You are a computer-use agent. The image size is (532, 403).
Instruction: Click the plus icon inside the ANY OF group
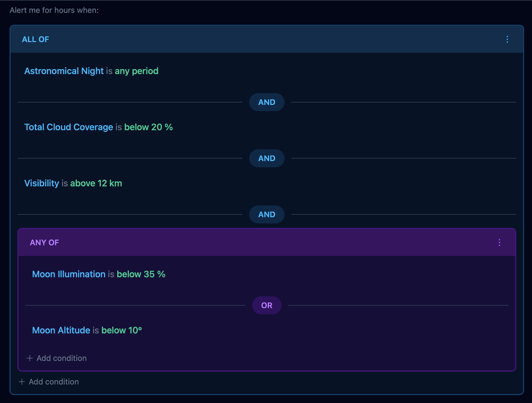tap(29, 358)
